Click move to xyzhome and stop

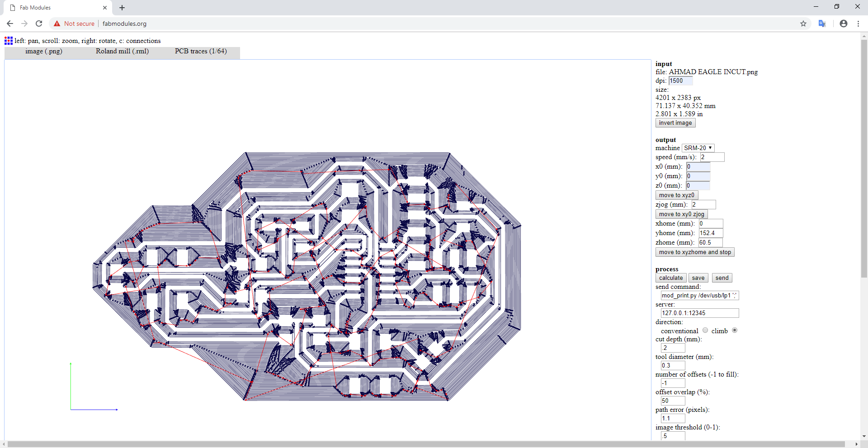(695, 252)
